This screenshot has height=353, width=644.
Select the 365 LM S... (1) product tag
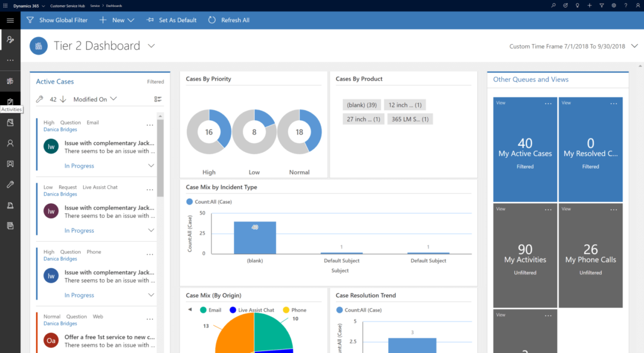(x=410, y=119)
